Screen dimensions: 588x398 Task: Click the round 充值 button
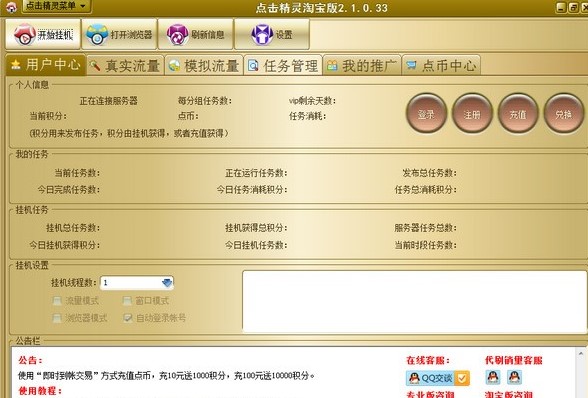click(x=518, y=113)
